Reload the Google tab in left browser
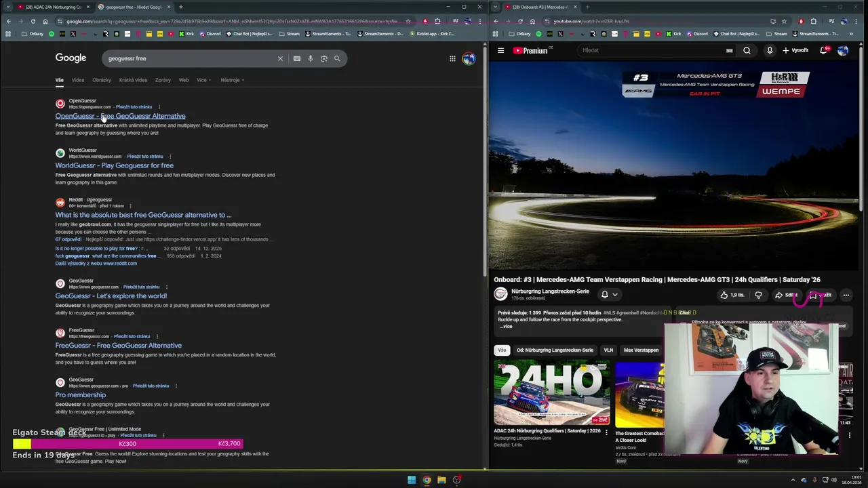The height and width of the screenshot is (488, 868). (33, 21)
